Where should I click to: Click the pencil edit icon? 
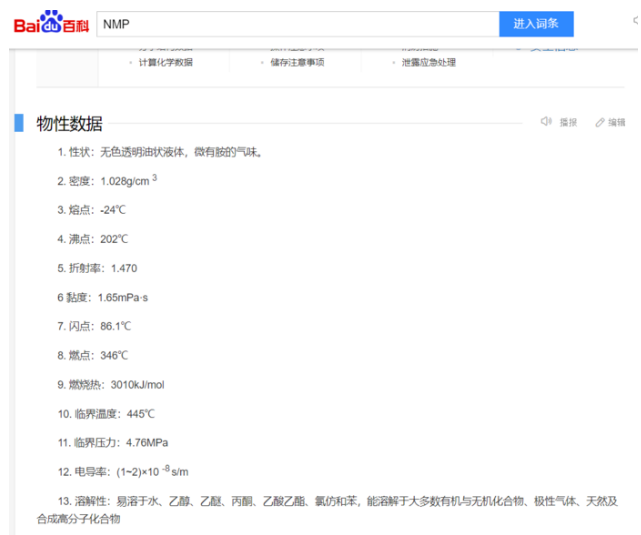[x=600, y=122]
